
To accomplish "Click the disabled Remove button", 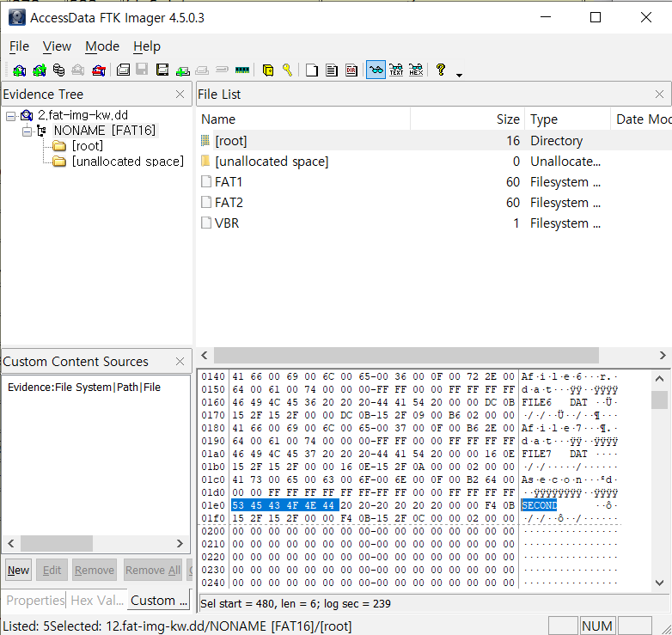I will (x=95, y=571).
